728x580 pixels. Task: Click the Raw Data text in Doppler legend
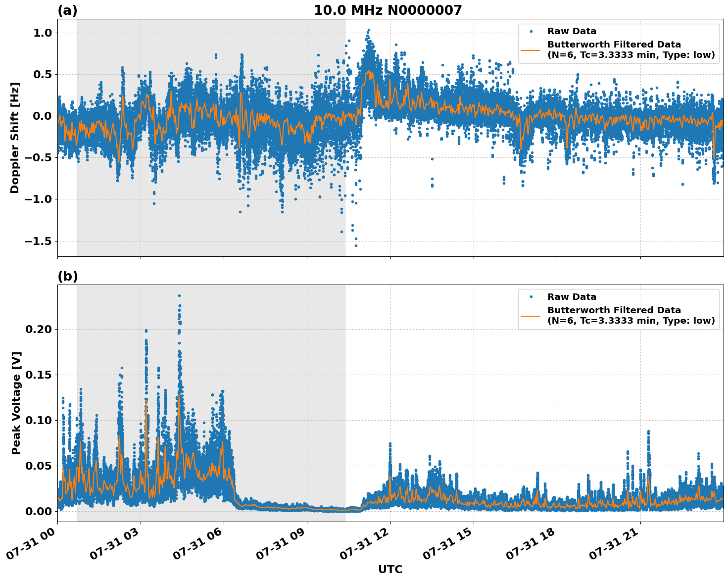572,32
